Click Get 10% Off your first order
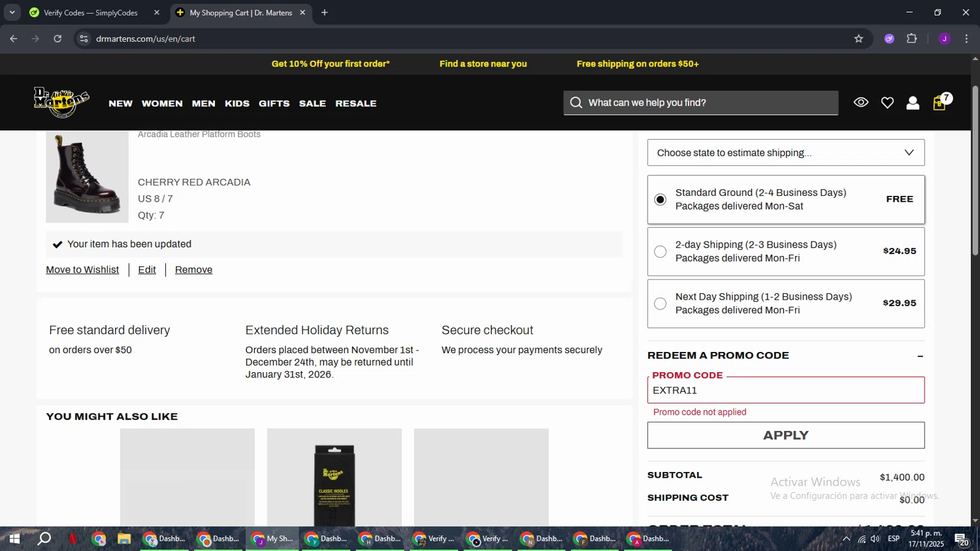Viewport: 980px width, 551px height. [x=331, y=63]
